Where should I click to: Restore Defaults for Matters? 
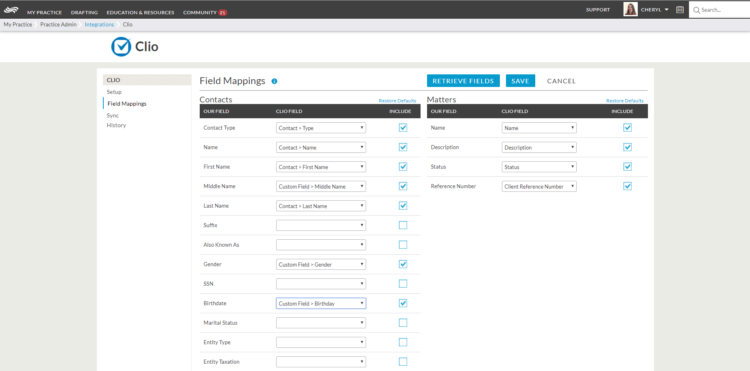[625, 101]
